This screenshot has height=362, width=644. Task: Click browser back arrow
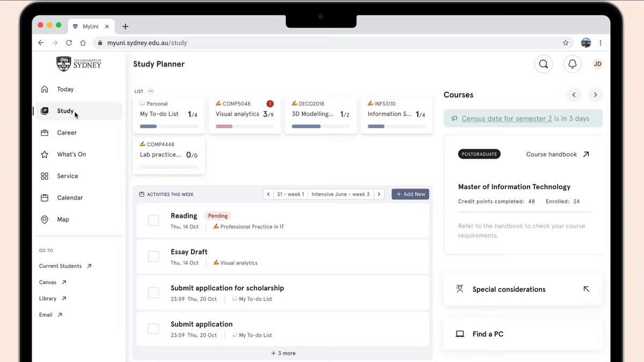(x=41, y=43)
